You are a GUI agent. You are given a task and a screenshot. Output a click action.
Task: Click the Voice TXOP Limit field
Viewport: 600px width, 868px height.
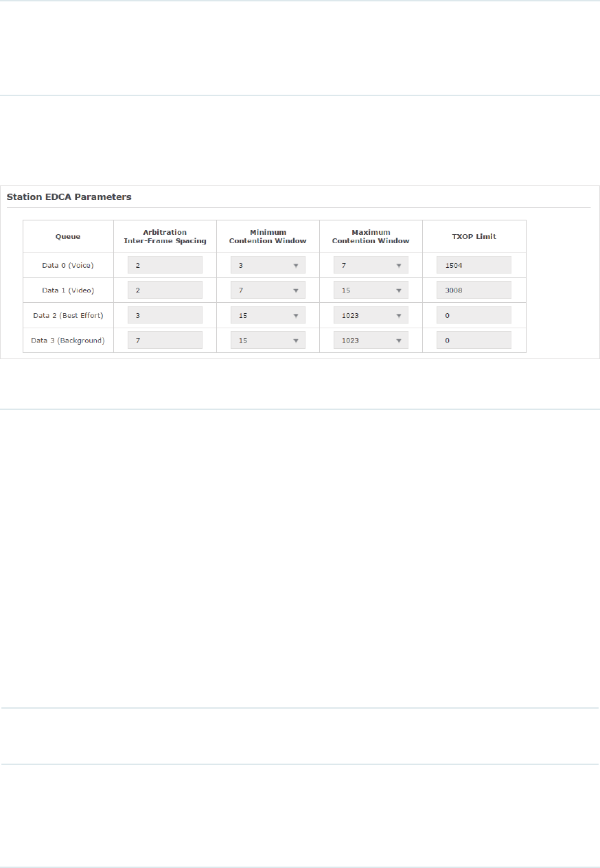click(x=474, y=265)
